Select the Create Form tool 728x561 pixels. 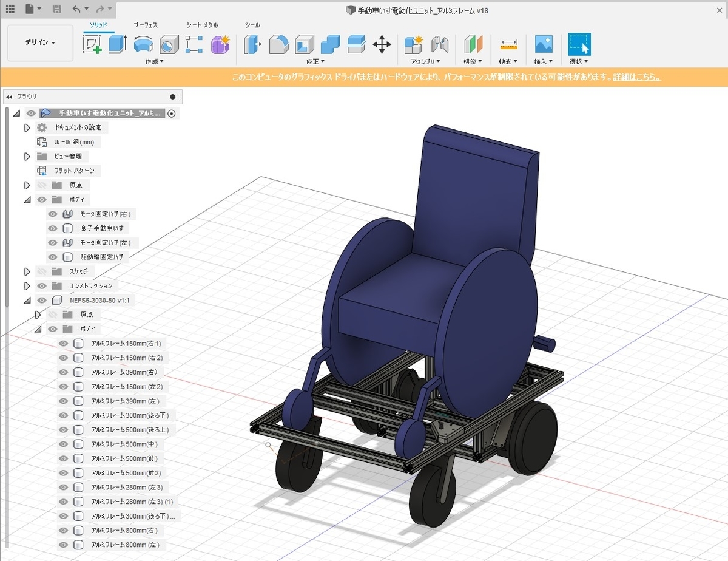220,44
